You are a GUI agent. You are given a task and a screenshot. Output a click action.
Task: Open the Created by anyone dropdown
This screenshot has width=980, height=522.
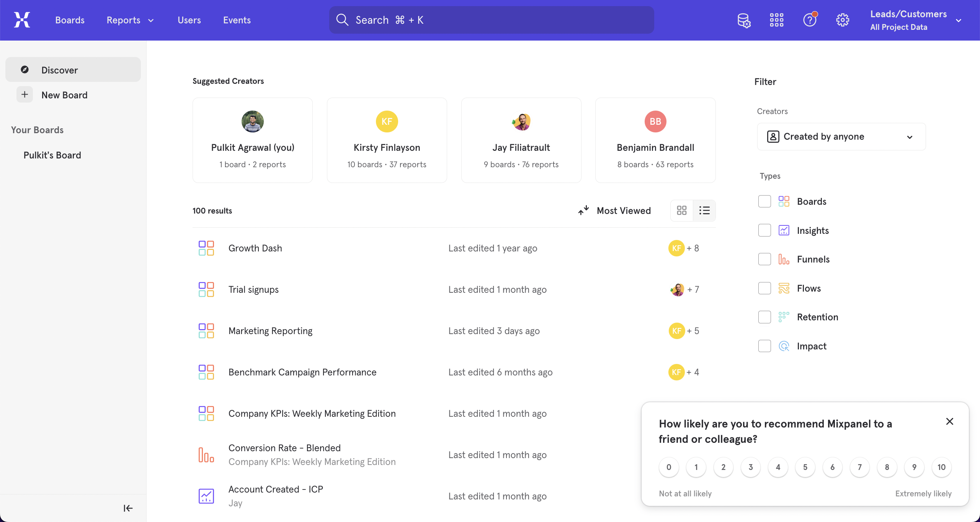click(x=841, y=137)
